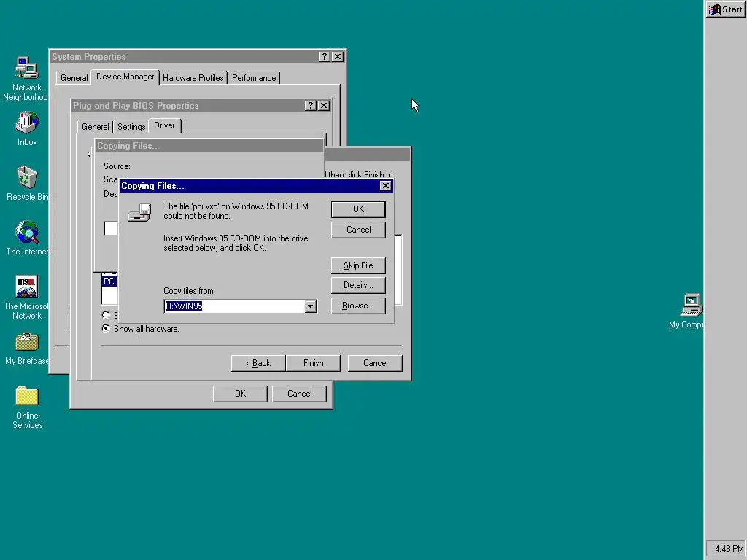Open the Recycle Bin icon
Viewport: 747px width, 560px height.
pyautogui.click(x=27, y=183)
